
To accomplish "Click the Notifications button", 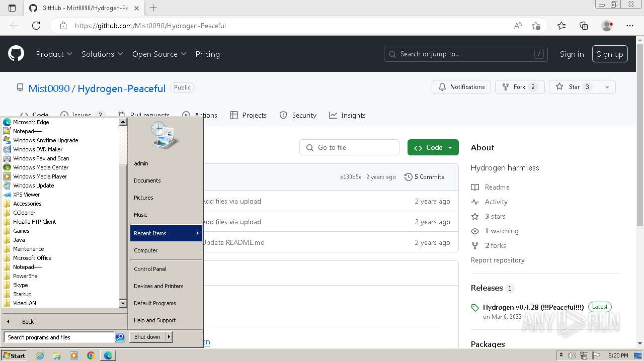I will 461,87.
